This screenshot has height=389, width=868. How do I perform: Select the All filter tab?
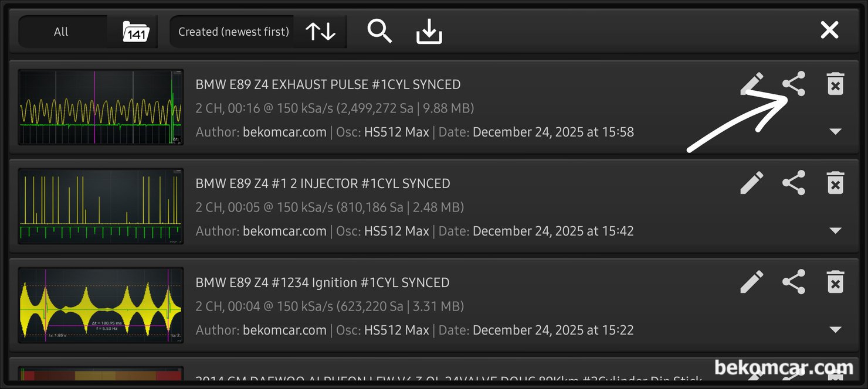[x=62, y=32]
